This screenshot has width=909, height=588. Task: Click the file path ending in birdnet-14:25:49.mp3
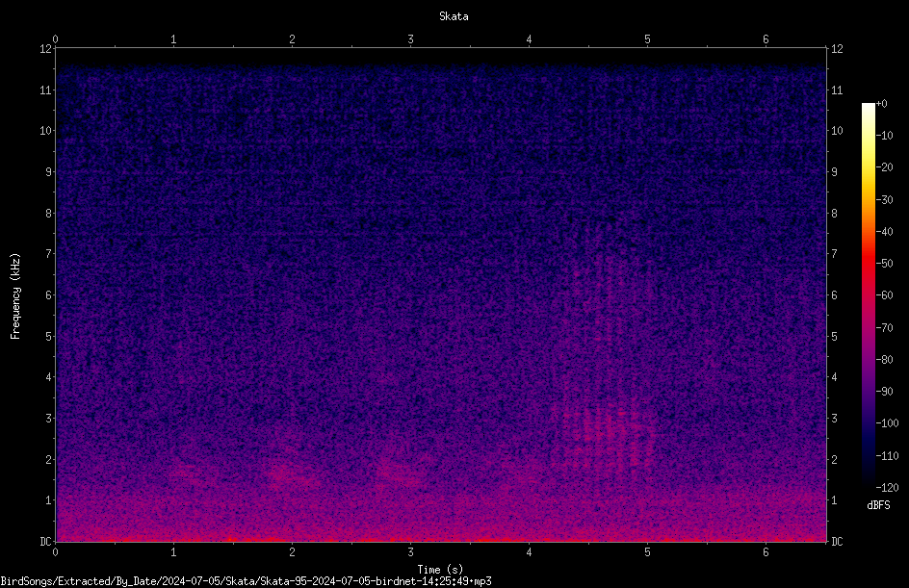click(x=246, y=581)
